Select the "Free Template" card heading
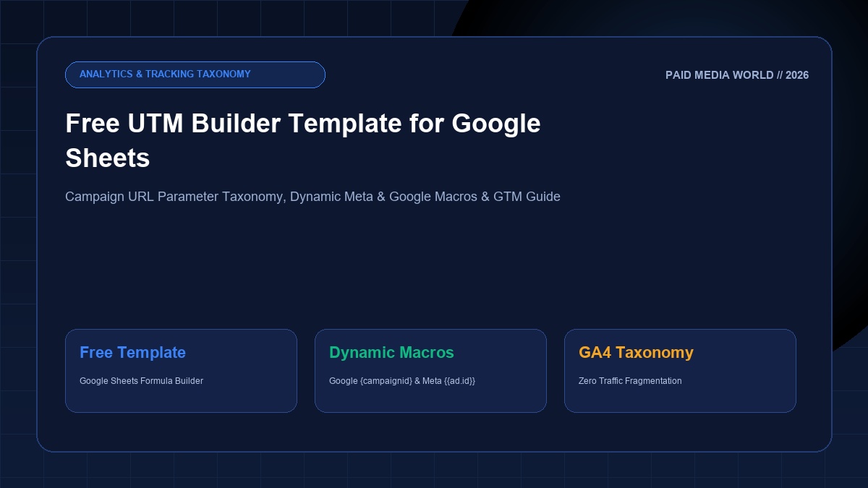This screenshot has height=488, width=868. pos(132,353)
